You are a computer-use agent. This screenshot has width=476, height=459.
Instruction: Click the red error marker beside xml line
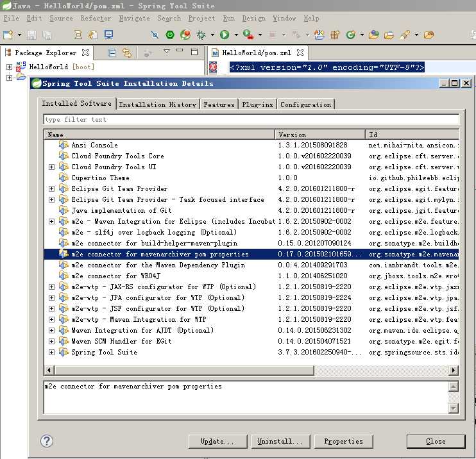coord(213,67)
